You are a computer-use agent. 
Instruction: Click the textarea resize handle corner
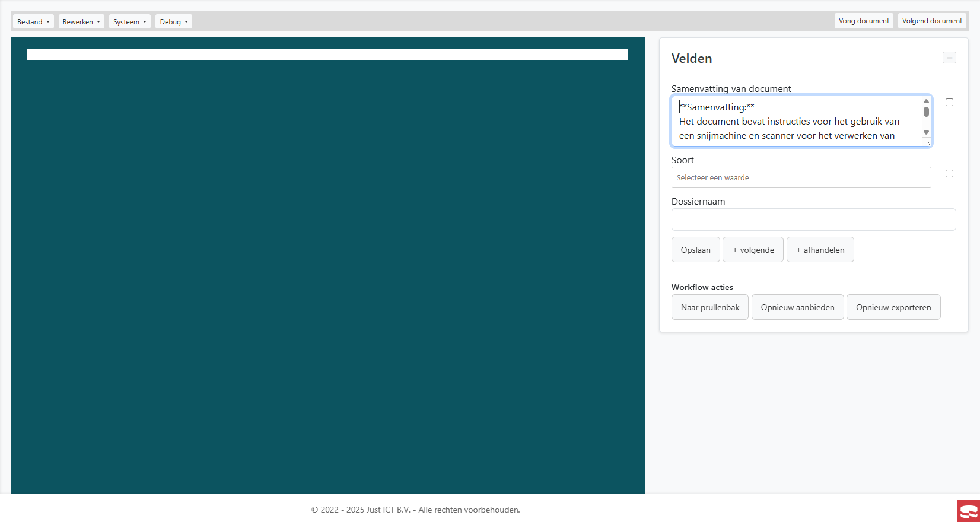pyautogui.click(x=927, y=142)
